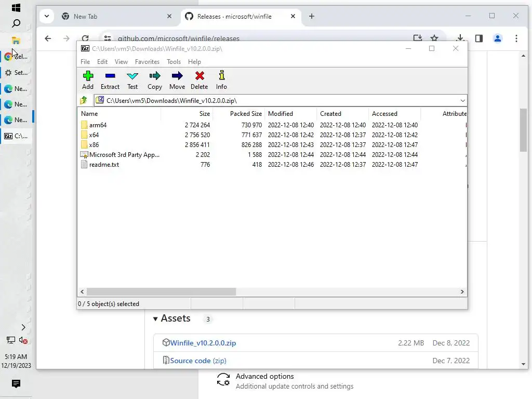Open Settings taskbar item

(x=16, y=73)
